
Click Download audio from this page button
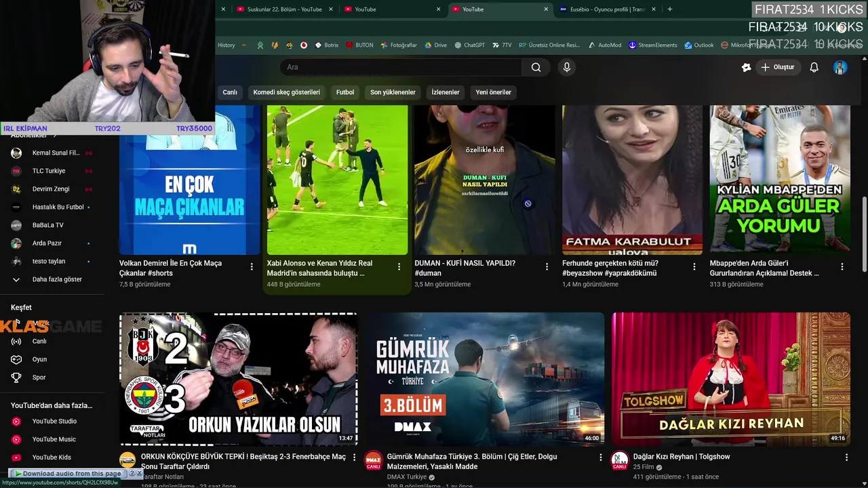[68, 474]
